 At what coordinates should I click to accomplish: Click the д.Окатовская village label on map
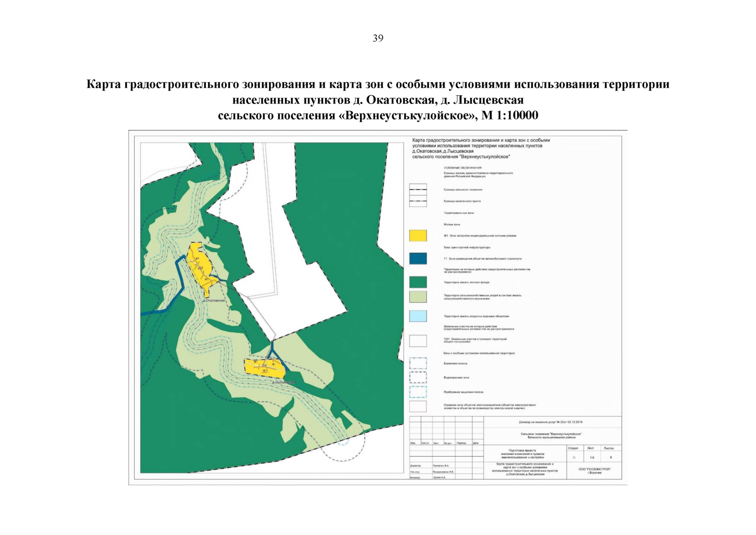pyautogui.click(x=214, y=300)
